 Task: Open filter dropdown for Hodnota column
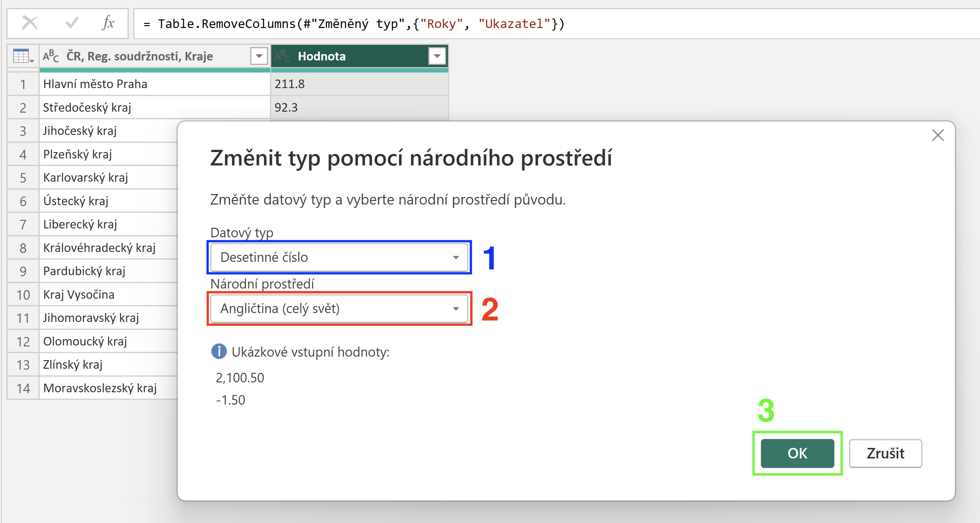437,56
